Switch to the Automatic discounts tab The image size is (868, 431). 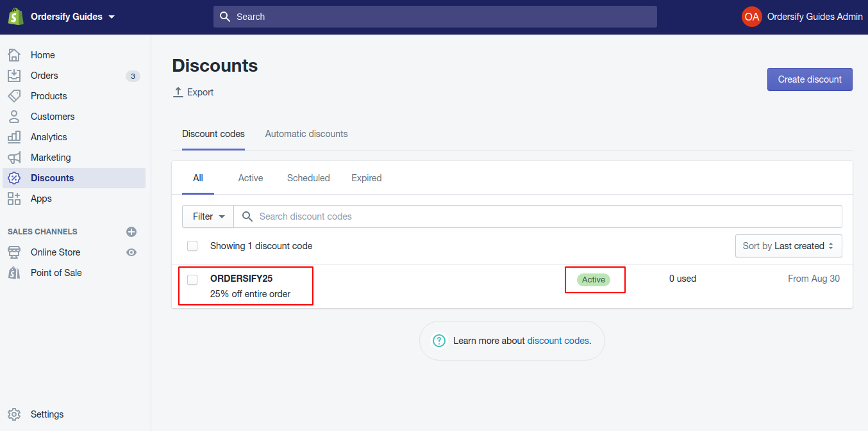pyautogui.click(x=306, y=134)
